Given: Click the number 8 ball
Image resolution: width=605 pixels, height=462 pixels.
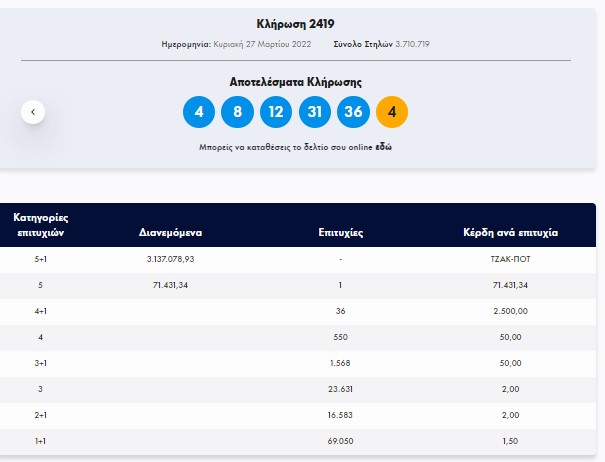Looking at the screenshot, I should coord(237,112).
